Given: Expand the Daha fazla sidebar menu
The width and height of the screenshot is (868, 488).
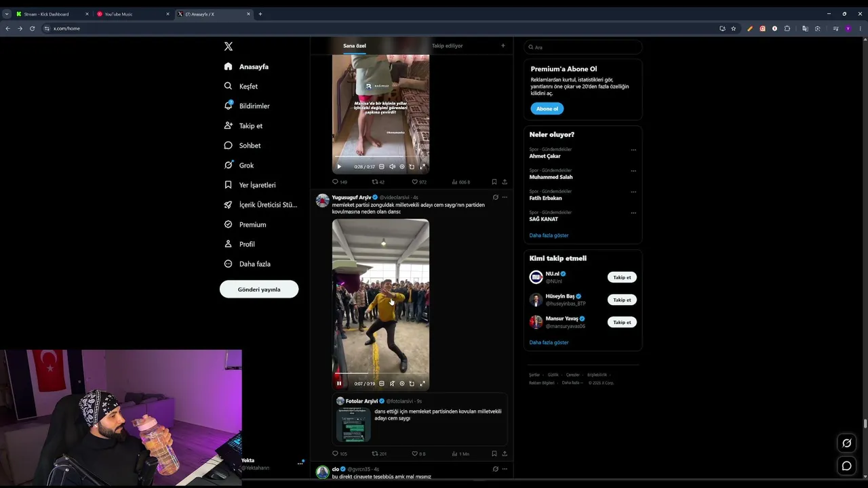Looking at the screenshot, I should click(x=247, y=264).
